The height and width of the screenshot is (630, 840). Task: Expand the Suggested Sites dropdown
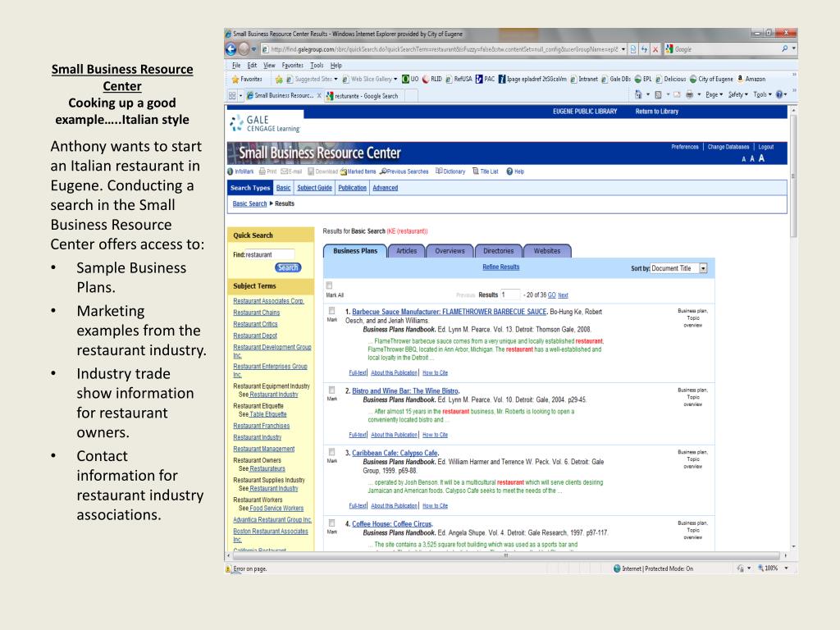tap(336, 80)
